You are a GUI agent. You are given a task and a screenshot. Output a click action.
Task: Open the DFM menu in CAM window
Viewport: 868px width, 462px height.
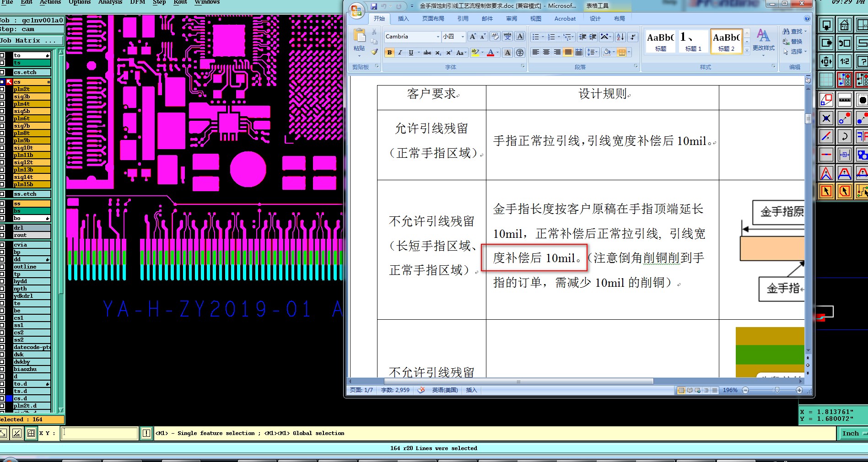coord(138,2)
